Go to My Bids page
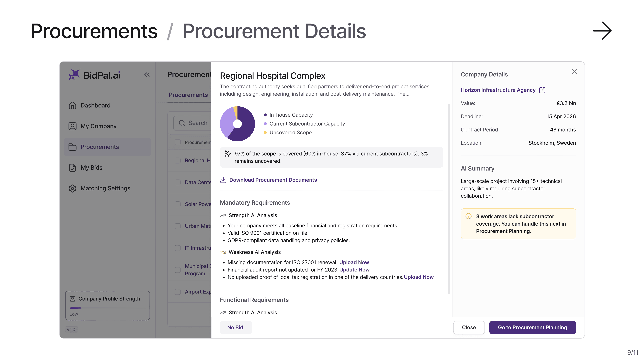 (91, 168)
